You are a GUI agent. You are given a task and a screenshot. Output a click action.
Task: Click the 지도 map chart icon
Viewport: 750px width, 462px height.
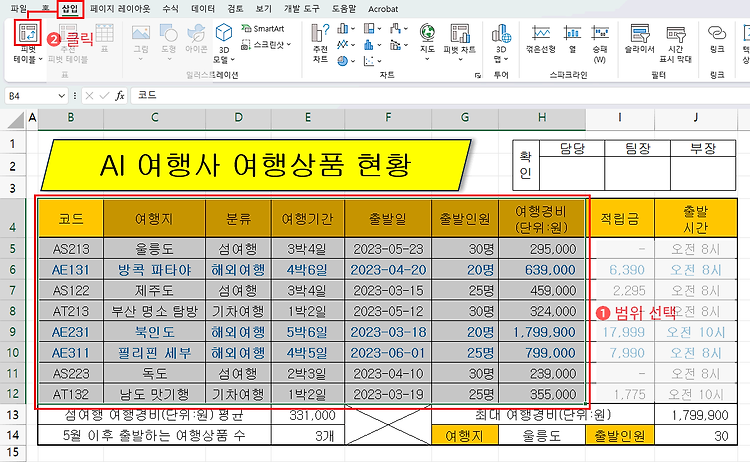click(x=427, y=33)
